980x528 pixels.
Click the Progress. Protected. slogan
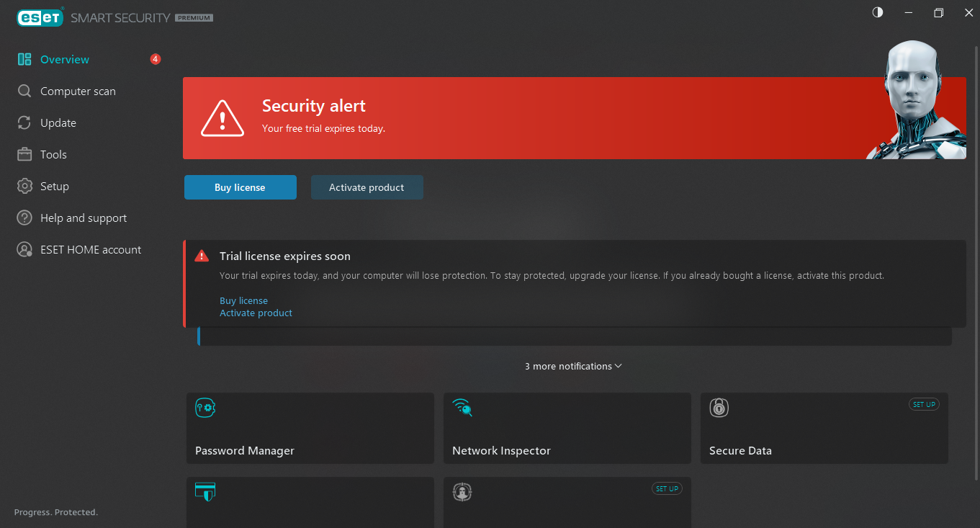click(x=56, y=512)
